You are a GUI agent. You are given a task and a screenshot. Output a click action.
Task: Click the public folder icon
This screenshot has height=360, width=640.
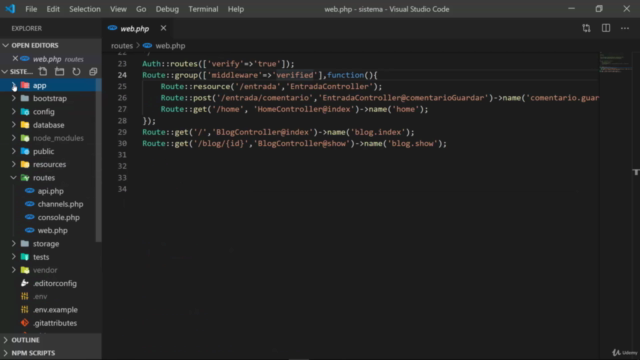coord(25,151)
